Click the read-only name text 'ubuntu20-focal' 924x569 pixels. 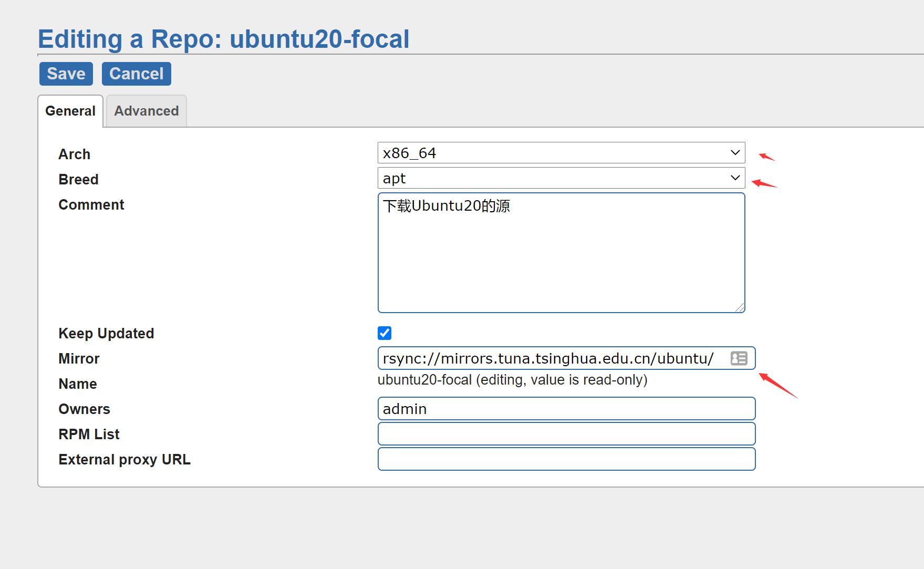[424, 380]
